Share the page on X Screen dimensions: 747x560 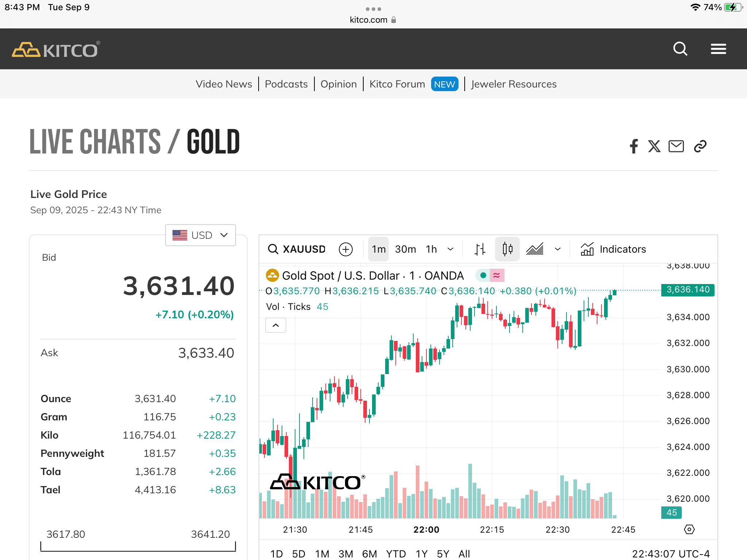coord(654,146)
